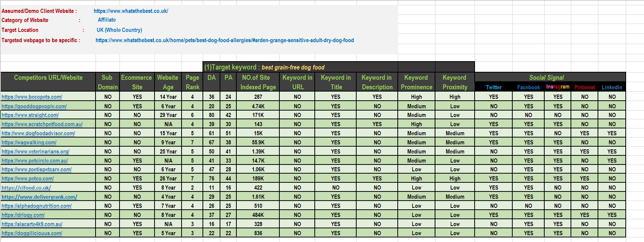Select the Category of Website label
The image size is (644, 242).
(x=25, y=20)
